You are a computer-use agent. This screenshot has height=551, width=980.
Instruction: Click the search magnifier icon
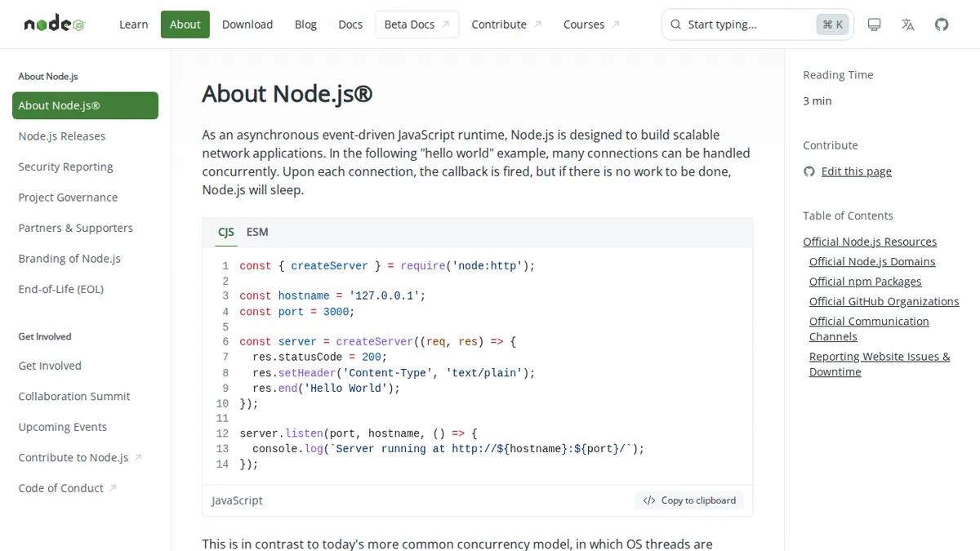coord(675,24)
